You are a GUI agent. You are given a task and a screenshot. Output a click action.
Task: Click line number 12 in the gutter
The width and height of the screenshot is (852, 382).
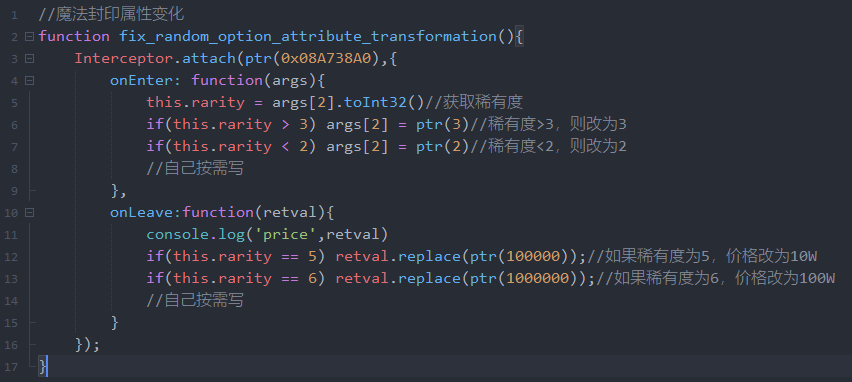coord(11,256)
